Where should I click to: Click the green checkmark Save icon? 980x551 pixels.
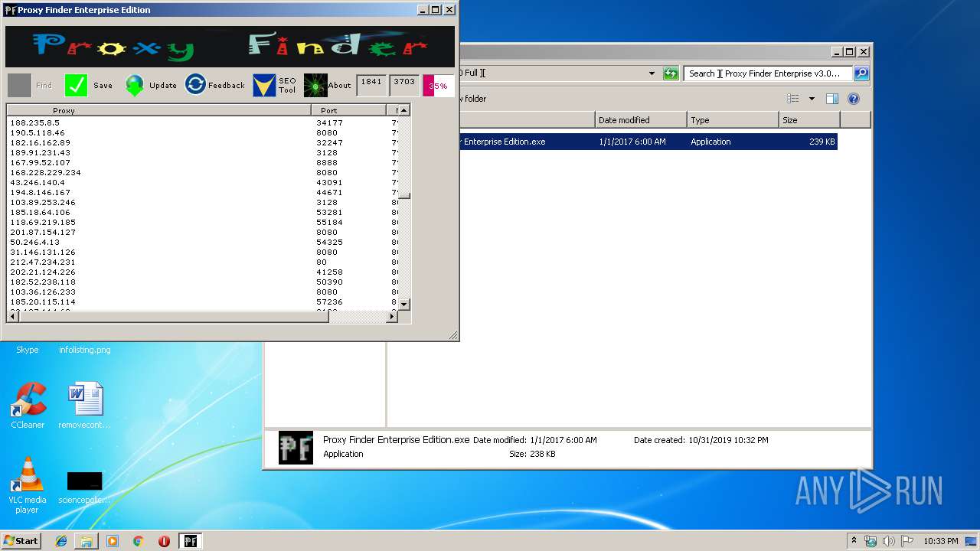77,85
